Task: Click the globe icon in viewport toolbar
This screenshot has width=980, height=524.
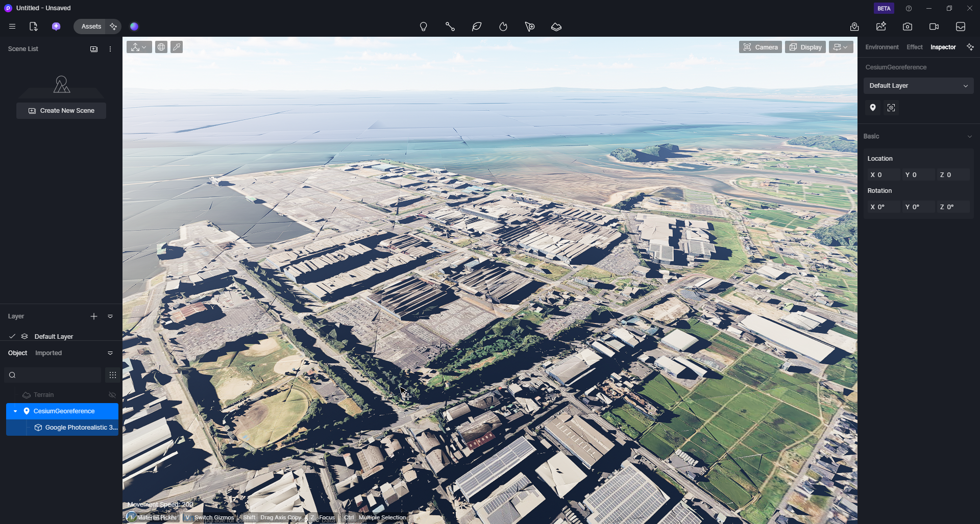Action: (161, 47)
